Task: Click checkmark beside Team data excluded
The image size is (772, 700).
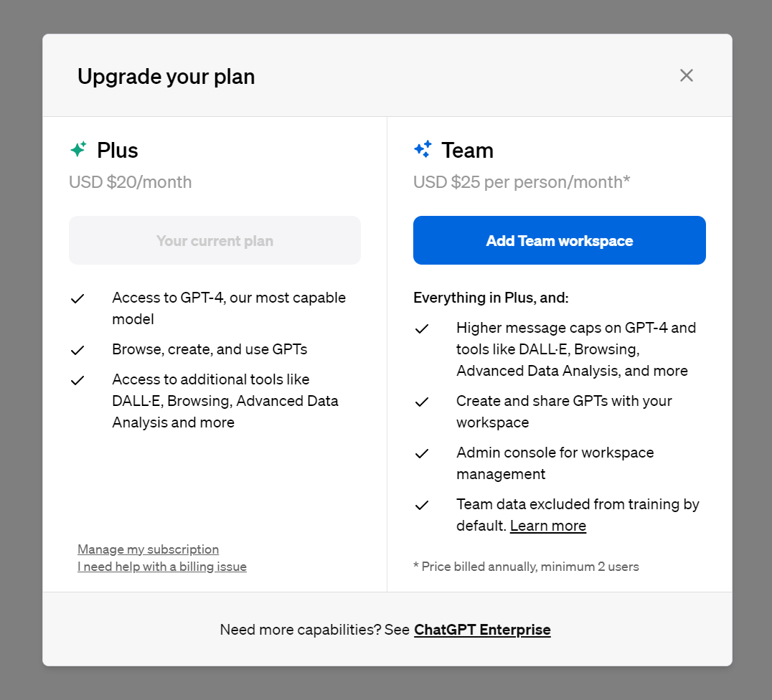Action: point(422,505)
